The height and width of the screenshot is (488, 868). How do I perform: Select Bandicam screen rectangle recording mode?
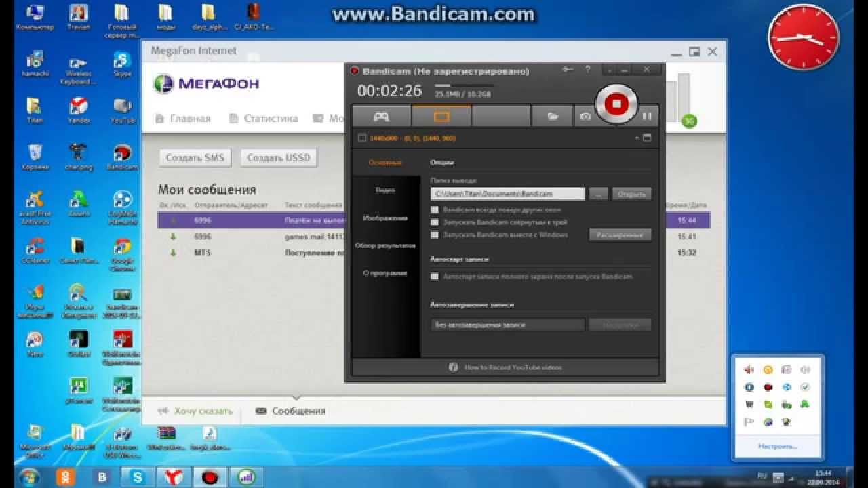(441, 116)
